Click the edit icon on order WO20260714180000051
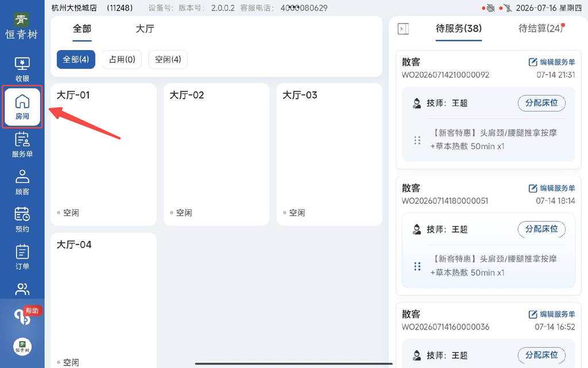 pyautogui.click(x=532, y=188)
